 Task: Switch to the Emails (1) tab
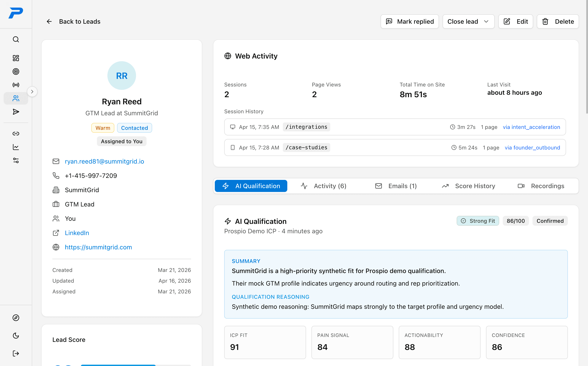point(396,186)
